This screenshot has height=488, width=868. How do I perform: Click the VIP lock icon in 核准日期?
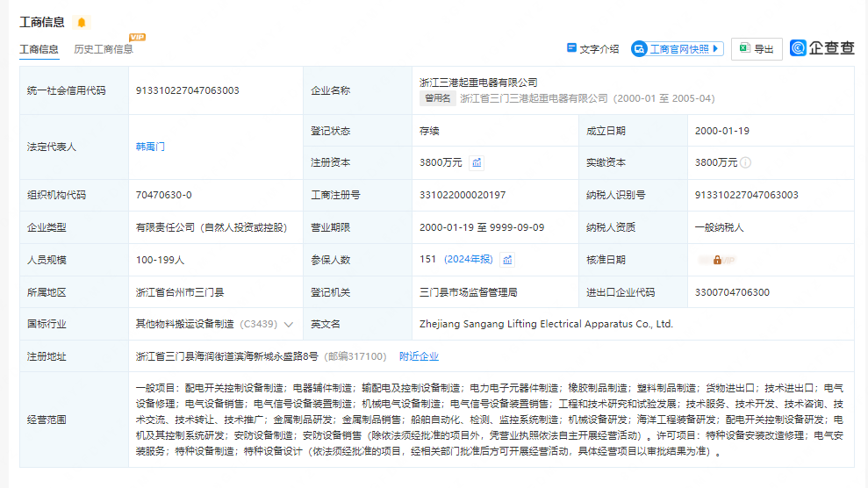[717, 260]
